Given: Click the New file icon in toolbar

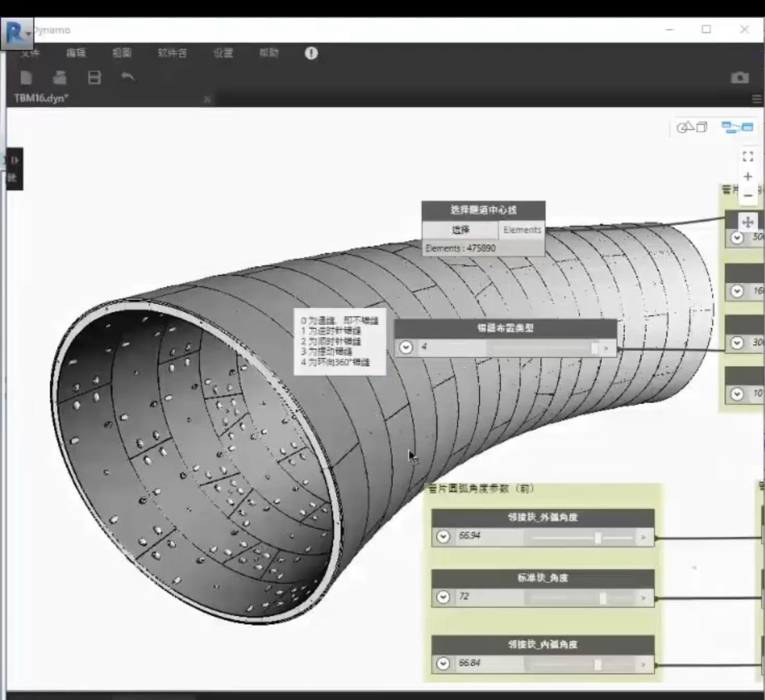Looking at the screenshot, I should pos(26,78).
